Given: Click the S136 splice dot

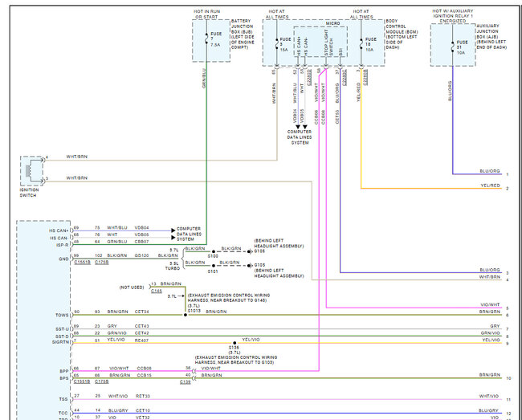Looking at the screenshot, I should [234, 343].
